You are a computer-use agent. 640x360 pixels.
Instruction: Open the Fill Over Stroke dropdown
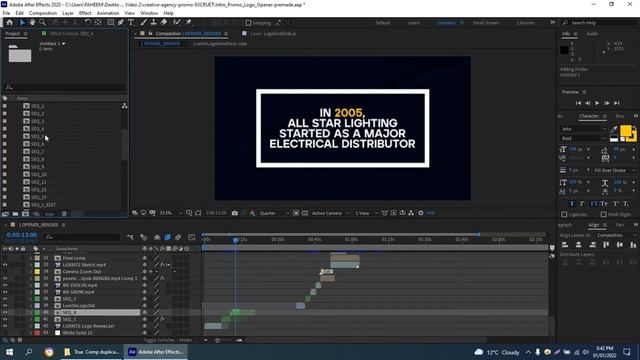[614, 170]
